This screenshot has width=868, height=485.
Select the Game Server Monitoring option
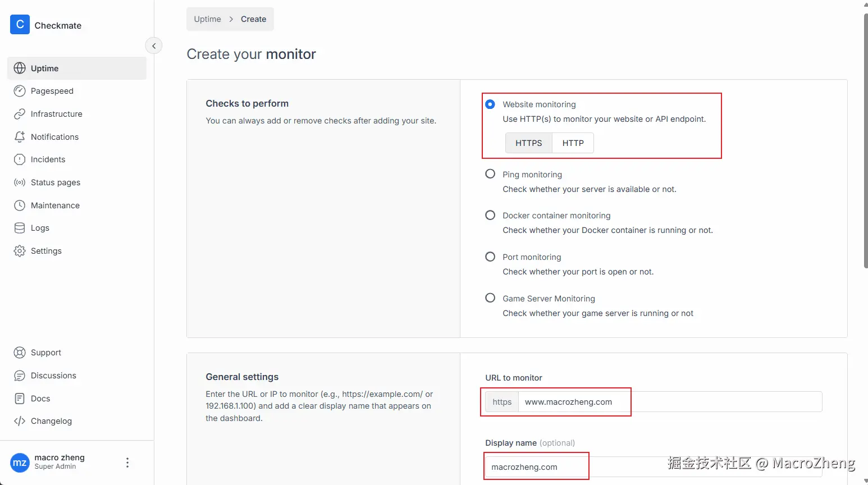(x=490, y=298)
